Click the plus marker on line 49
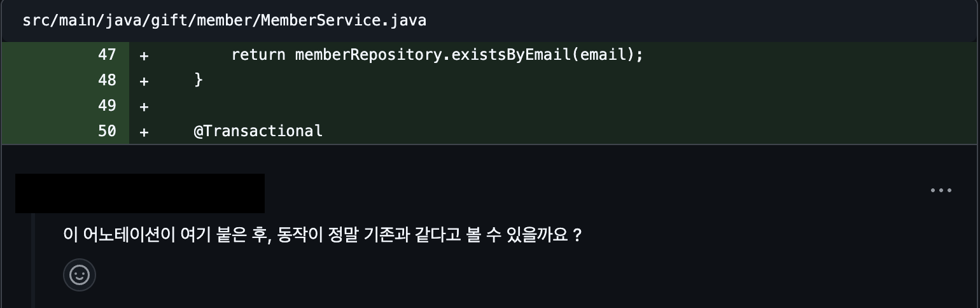980x308 pixels. point(144,106)
